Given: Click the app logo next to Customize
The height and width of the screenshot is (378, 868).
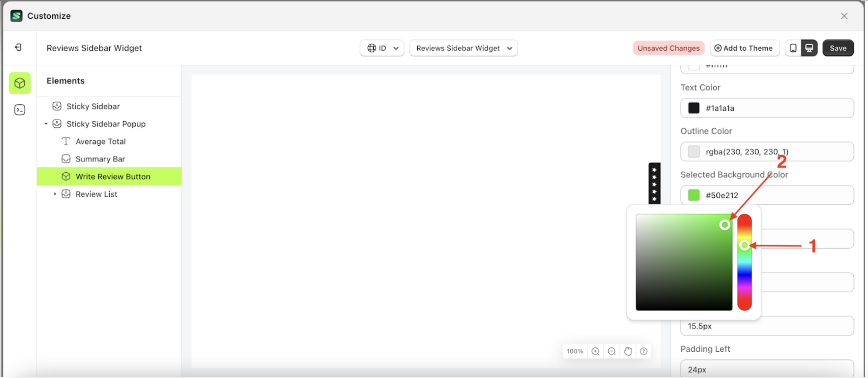Looking at the screenshot, I should coord(16,16).
